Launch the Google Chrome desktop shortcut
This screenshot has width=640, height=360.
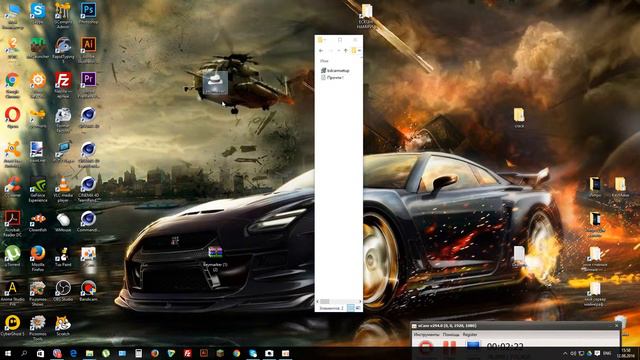[x=12, y=85]
